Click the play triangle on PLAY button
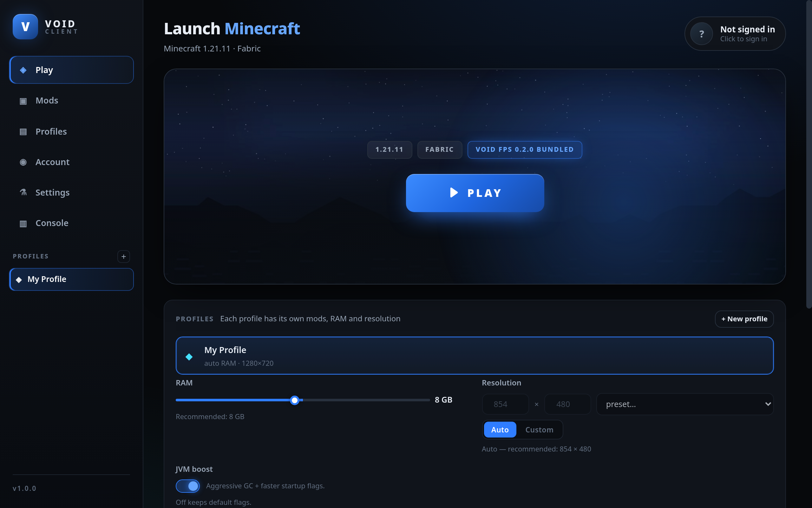 pyautogui.click(x=454, y=192)
